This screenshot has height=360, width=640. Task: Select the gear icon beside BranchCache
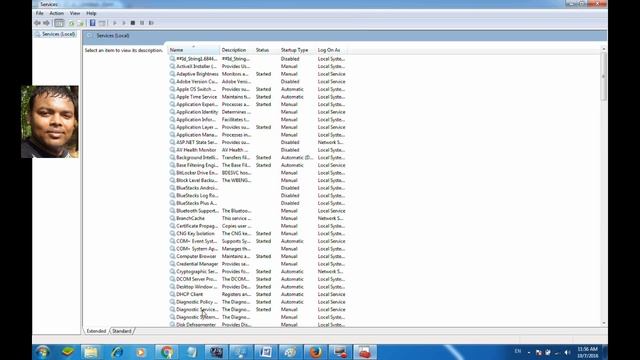click(x=172, y=218)
